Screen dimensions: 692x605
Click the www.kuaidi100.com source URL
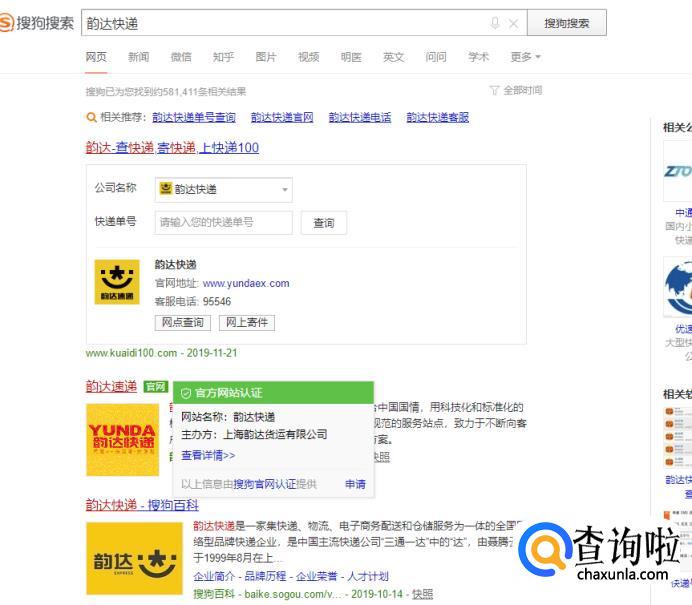(131, 353)
